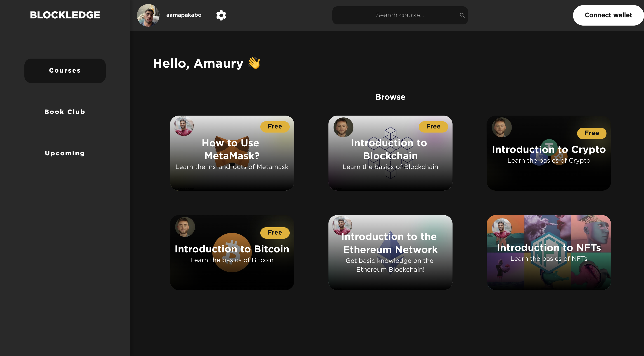
Task: Click instructor avatar on Blockchain card
Action: pyautogui.click(x=343, y=127)
